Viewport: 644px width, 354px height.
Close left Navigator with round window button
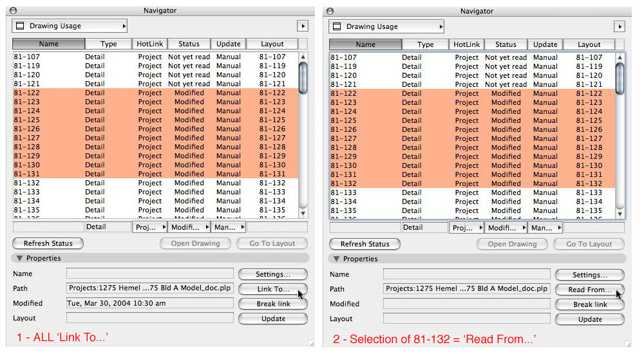point(13,11)
